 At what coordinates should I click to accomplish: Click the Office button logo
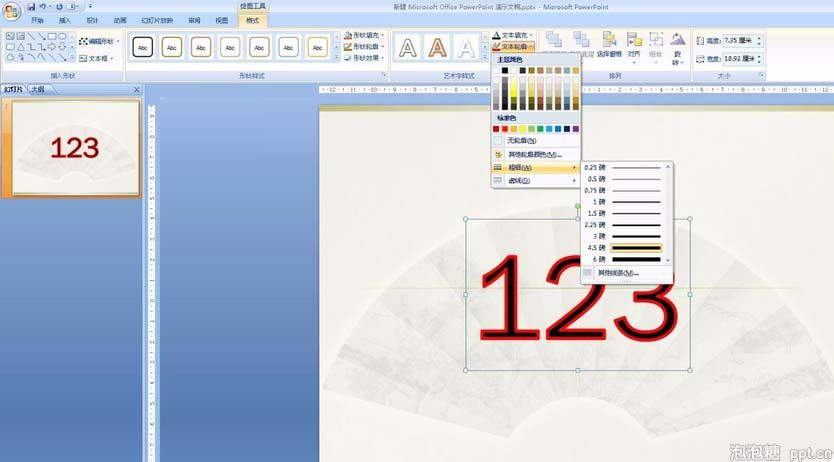(11, 12)
